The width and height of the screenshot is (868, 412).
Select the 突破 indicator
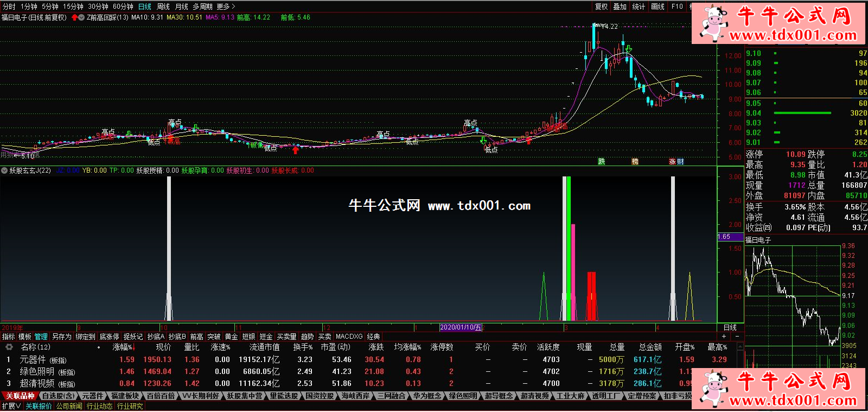click(x=214, y=337)
